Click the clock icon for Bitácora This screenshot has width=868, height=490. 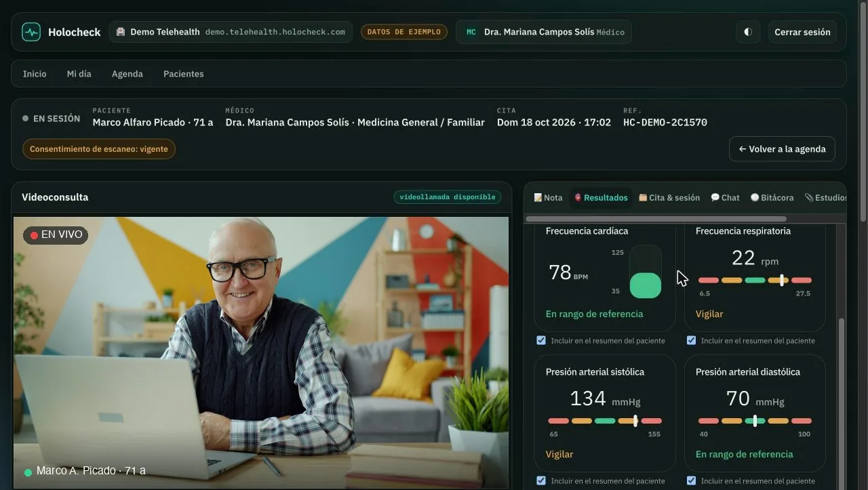pyautogui.click(x=755, y=198)
